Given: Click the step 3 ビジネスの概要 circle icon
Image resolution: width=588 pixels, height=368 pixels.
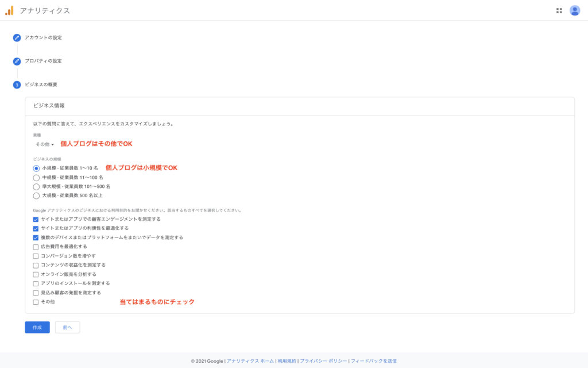Looking at the screenshot, I should click(x=17, y=85).
